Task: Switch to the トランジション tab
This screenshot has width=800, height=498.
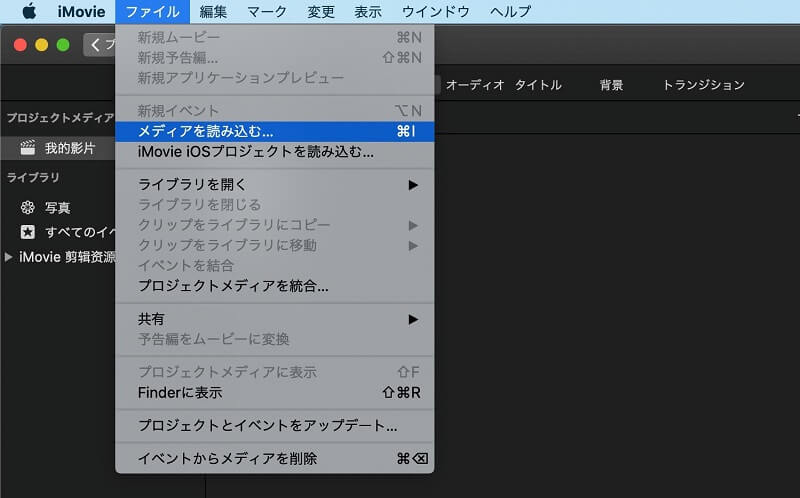Action: click(x=704, y=85)
